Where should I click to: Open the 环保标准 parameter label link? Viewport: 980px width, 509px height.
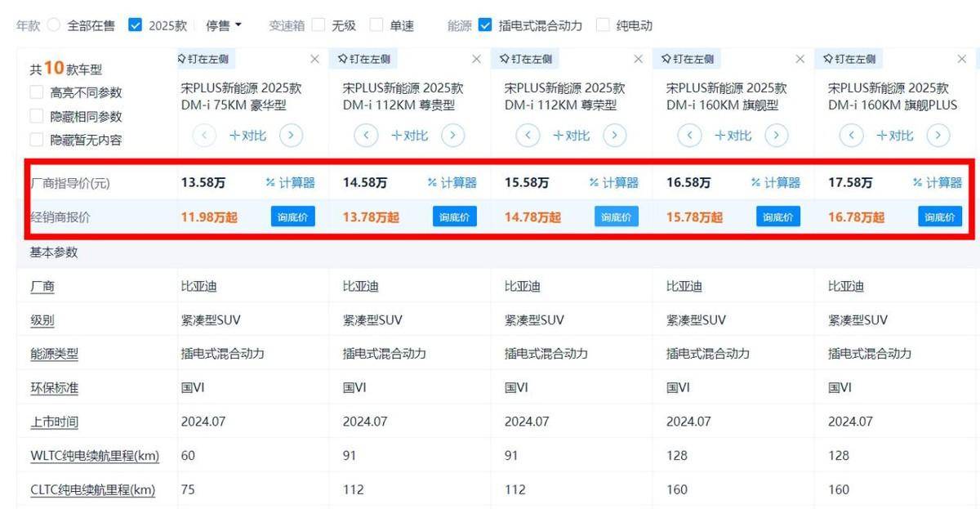pyautogui.click(x=55, y=388)
